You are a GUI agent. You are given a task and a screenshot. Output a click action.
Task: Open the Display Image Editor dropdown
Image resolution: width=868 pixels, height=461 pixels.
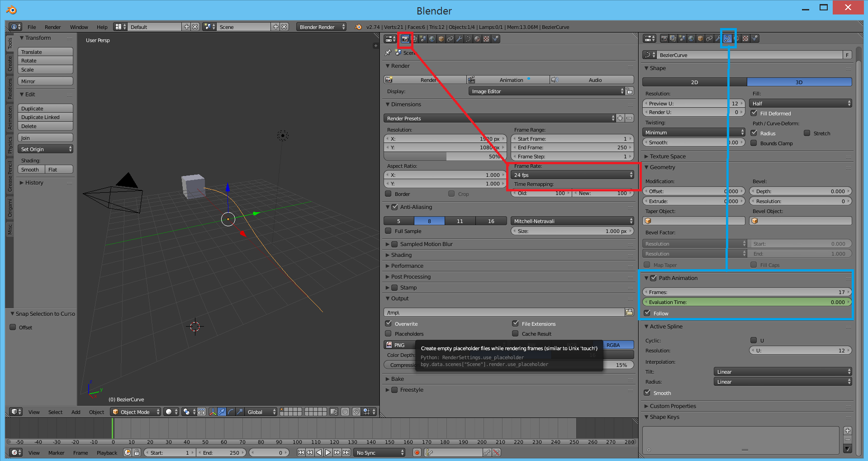[x=546, y=91]
